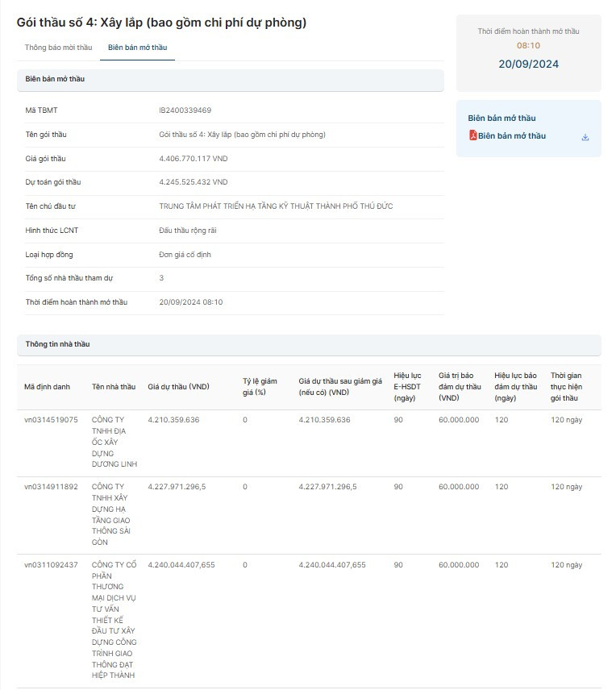
Task: Click the Tên nhà thầu column header
Action: coord(114,387)
